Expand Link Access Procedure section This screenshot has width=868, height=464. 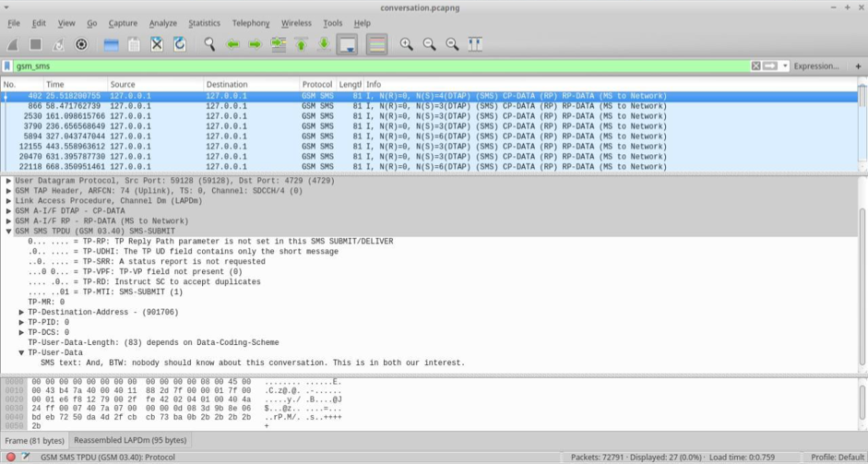click(x=8, y=201)
